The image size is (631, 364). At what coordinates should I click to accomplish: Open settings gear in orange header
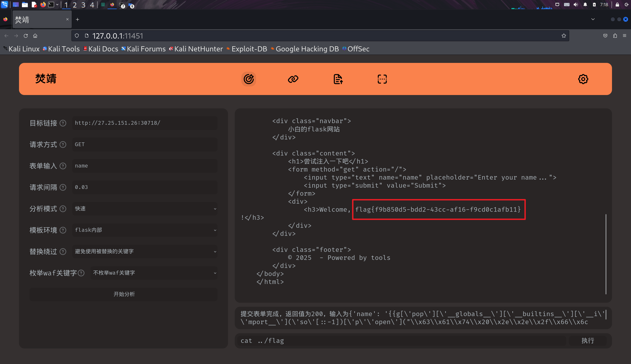coord(583,79)
